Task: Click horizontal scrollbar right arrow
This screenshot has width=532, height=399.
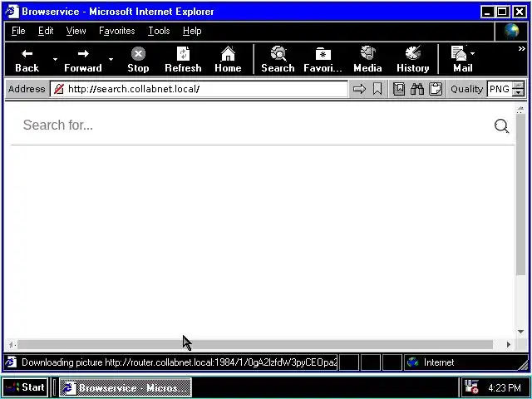Action: coord(509,345)
